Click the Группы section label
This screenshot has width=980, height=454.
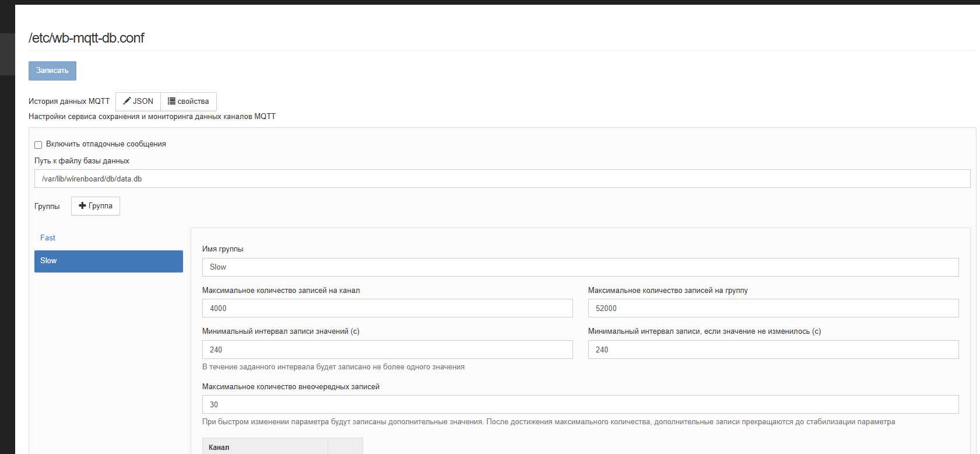click(47, 207)
